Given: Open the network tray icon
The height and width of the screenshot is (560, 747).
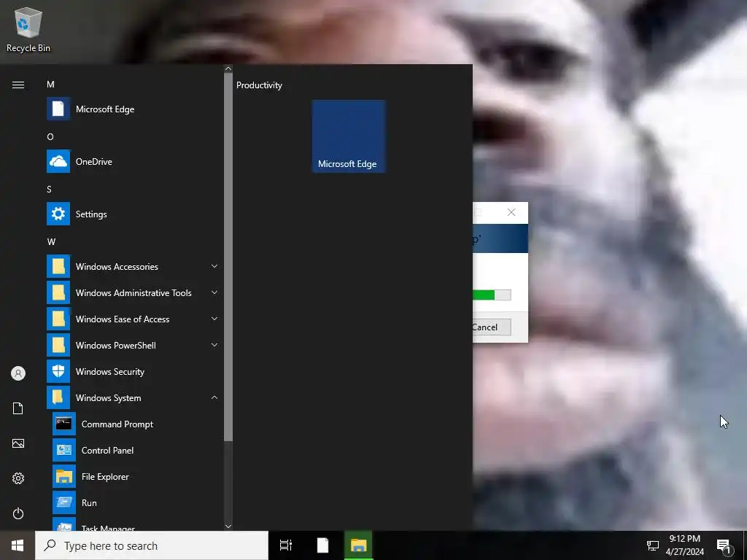Looking at the screenshot, I should [653, 545].
